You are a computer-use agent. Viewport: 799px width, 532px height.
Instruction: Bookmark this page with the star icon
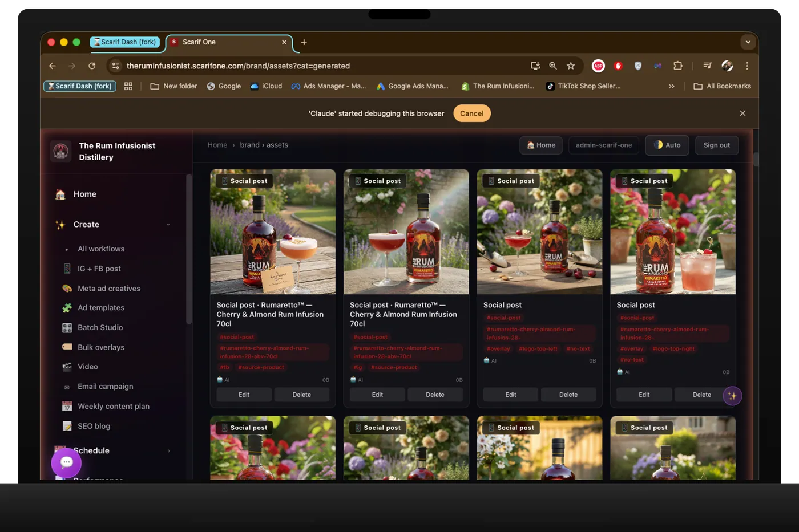[x=571, y=66]
